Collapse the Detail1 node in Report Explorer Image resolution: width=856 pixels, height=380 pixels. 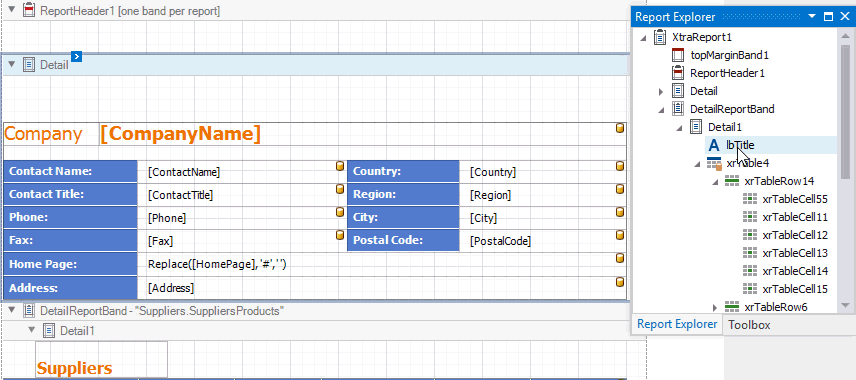(x=680, y=128)
